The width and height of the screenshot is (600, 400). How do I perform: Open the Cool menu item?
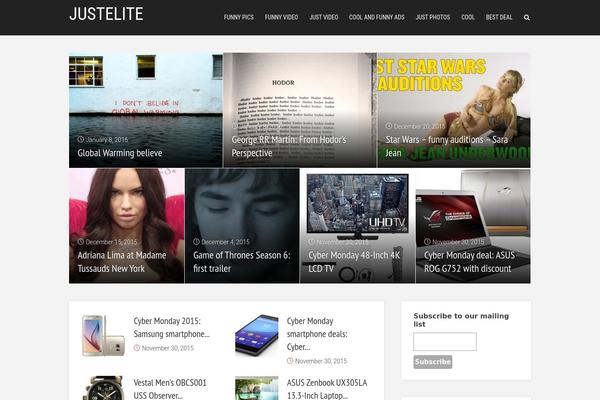468,17
